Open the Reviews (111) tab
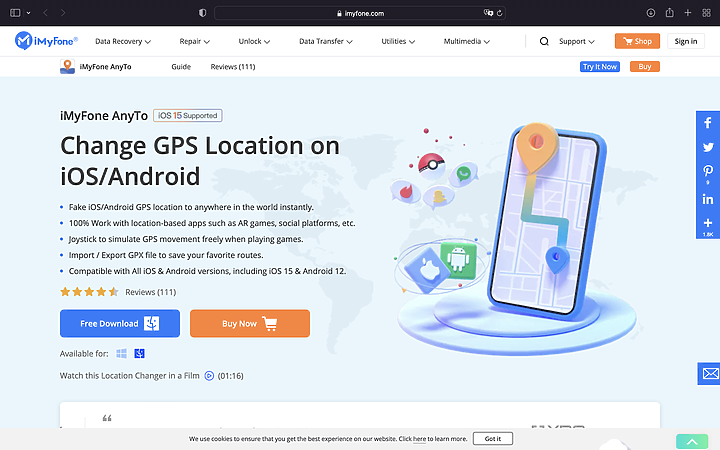 point(233,67)
